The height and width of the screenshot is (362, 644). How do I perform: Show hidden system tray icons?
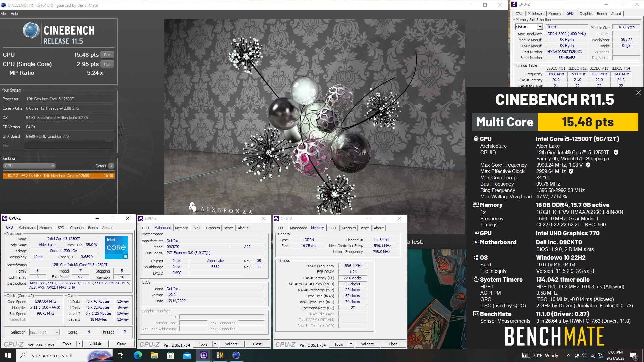[x=568, y=355]
